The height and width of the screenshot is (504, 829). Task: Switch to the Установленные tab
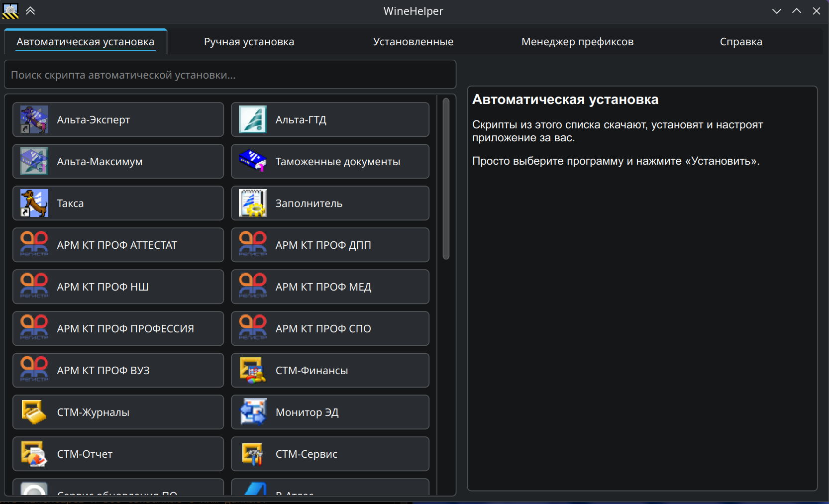413,42
